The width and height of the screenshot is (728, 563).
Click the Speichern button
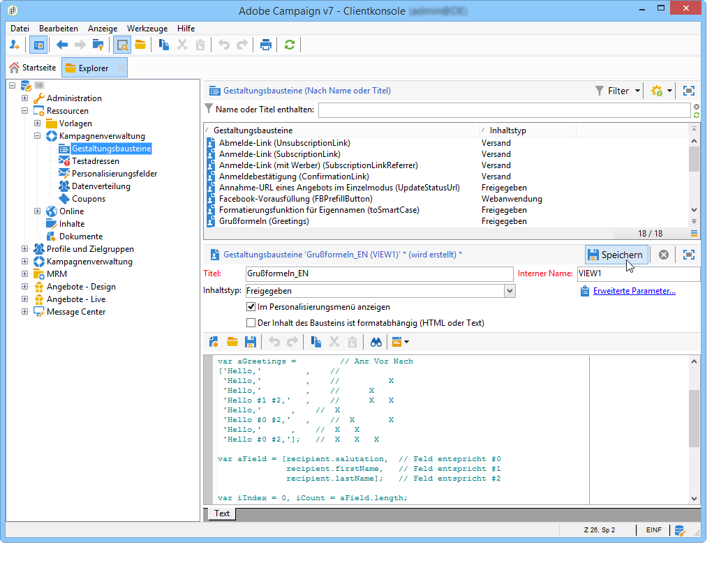pyautogui.click(x=615, y=255)
